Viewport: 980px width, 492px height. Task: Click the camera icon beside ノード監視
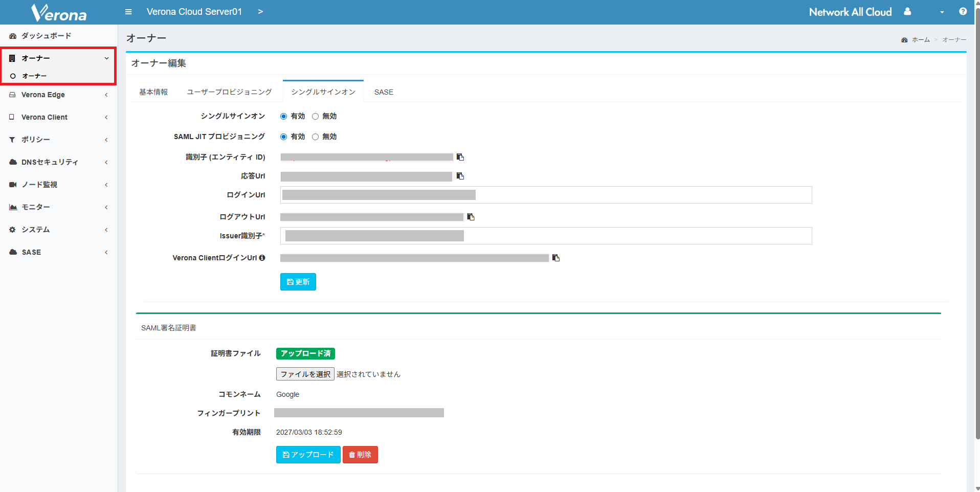tap(13, 185)
